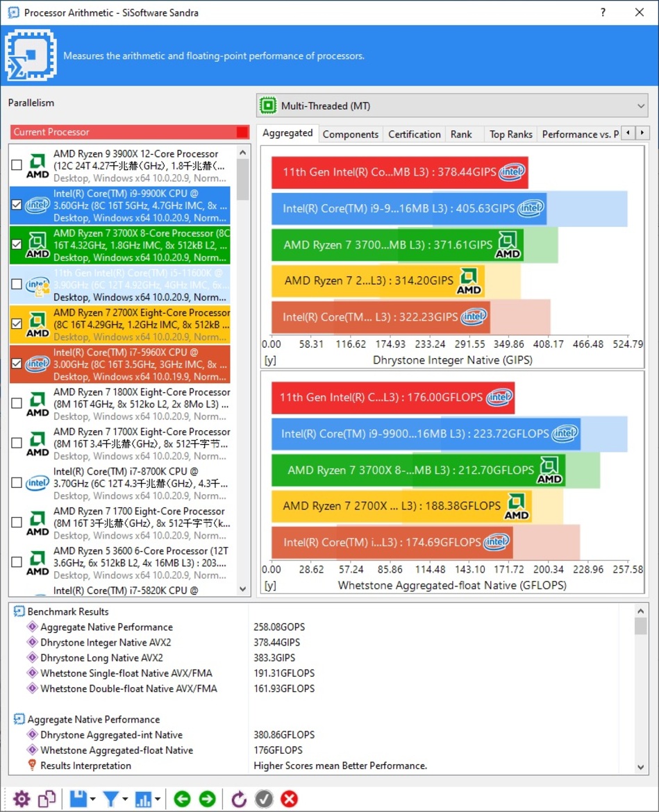Image resolution: width=659 pixels, height=812 pixels.
Task: Go forward with the green right arrow
Action: coord(207,799)
